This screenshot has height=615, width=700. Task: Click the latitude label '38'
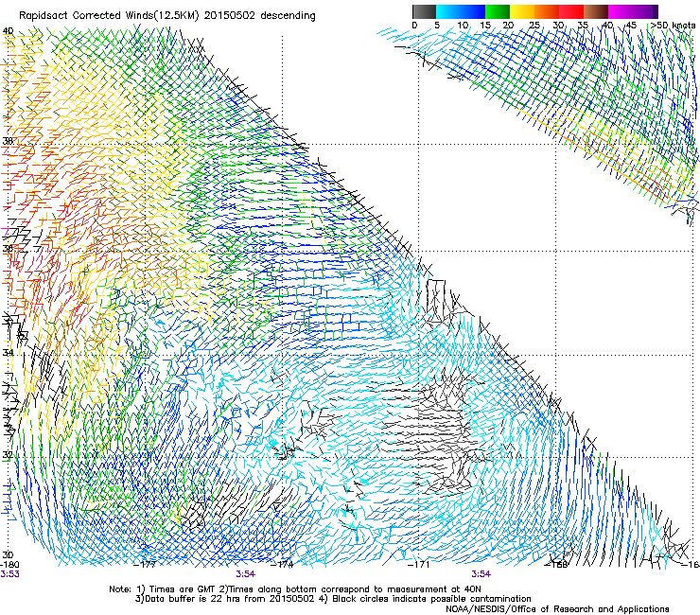click(x=8, y=141)
